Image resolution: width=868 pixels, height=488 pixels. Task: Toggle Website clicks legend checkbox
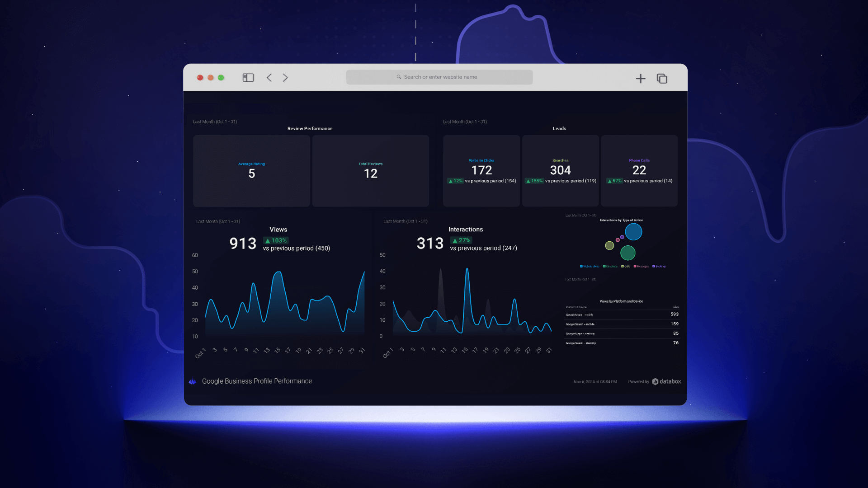(x=581, y=266)
